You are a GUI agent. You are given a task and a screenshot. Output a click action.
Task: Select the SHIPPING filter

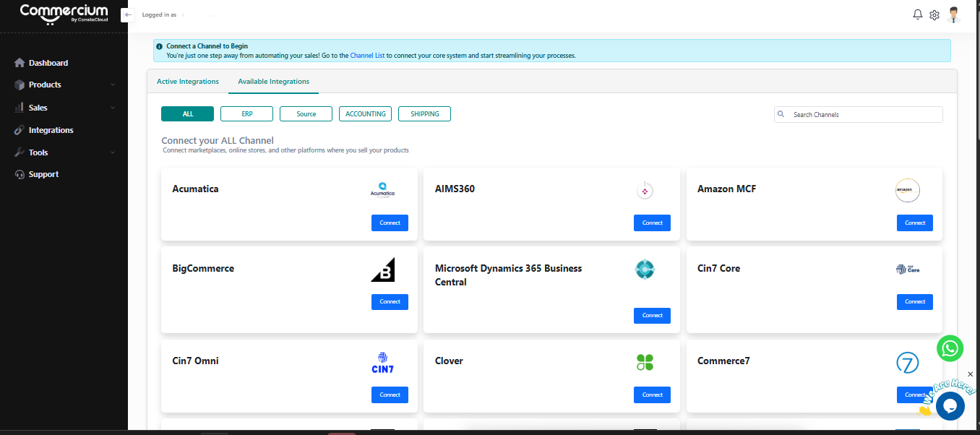point(424,113)
